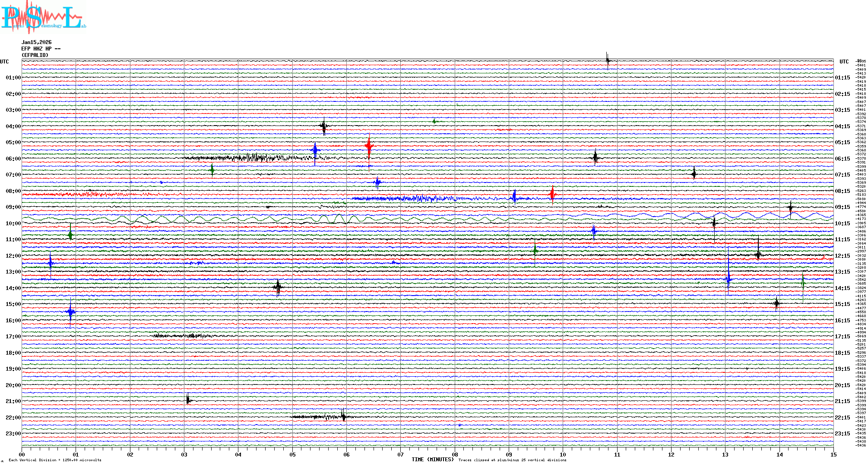Screen dimensions: 868x466
Task: Click the PSL Seismology Lab logo
Action: pyautogui.click(x=43, y=17)
